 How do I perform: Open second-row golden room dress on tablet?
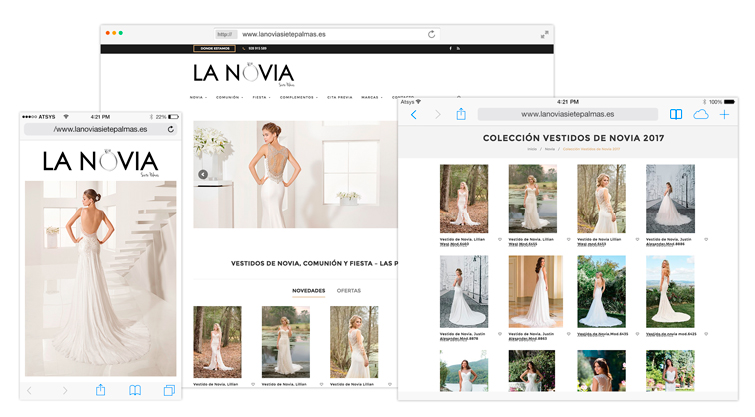coord(535,292)
